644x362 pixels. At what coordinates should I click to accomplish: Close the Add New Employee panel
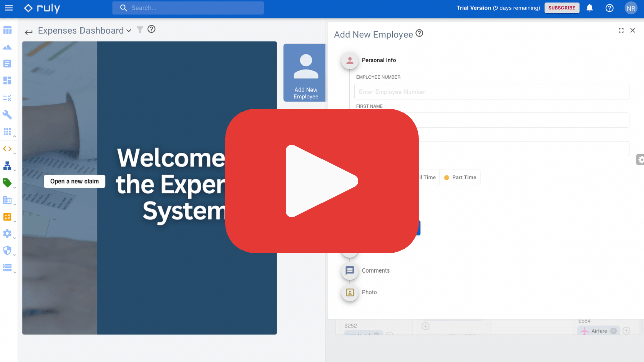click(633, 30)
